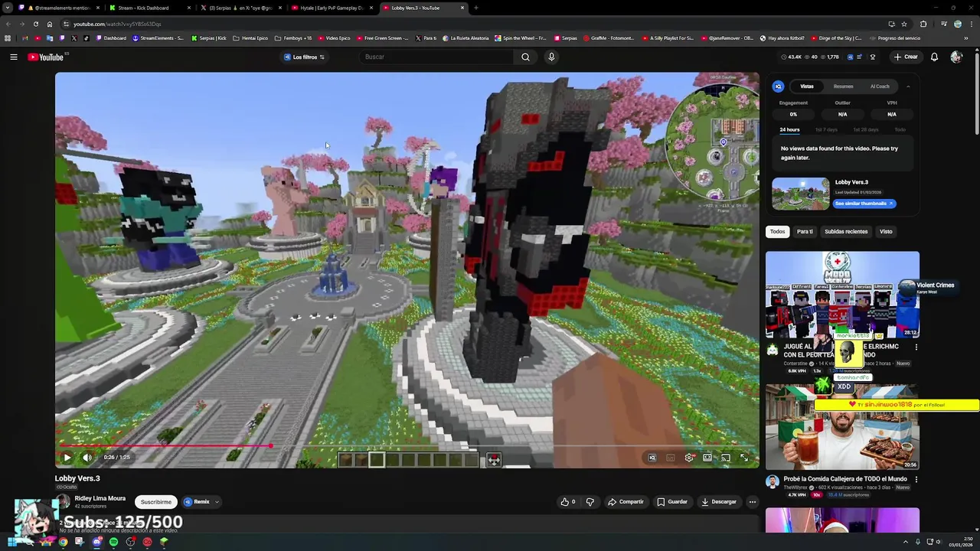980x551 pixels.
Task: Open options for the Probé la Comida video
Action: [x=916, y=479]
